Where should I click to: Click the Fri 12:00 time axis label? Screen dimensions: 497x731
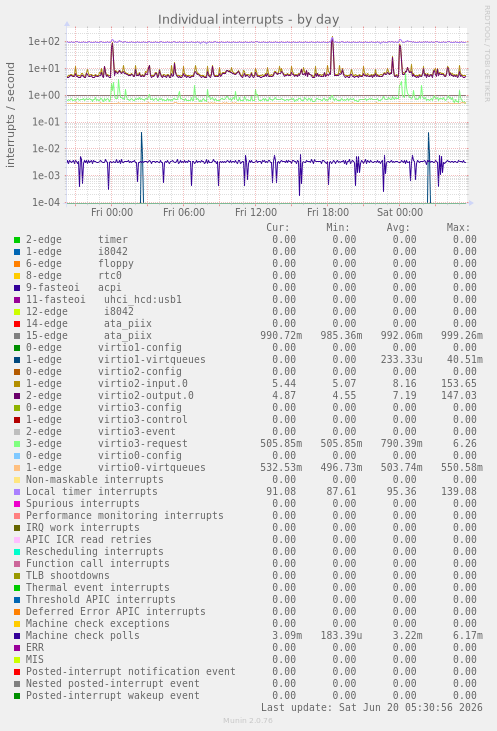(256, 213)
